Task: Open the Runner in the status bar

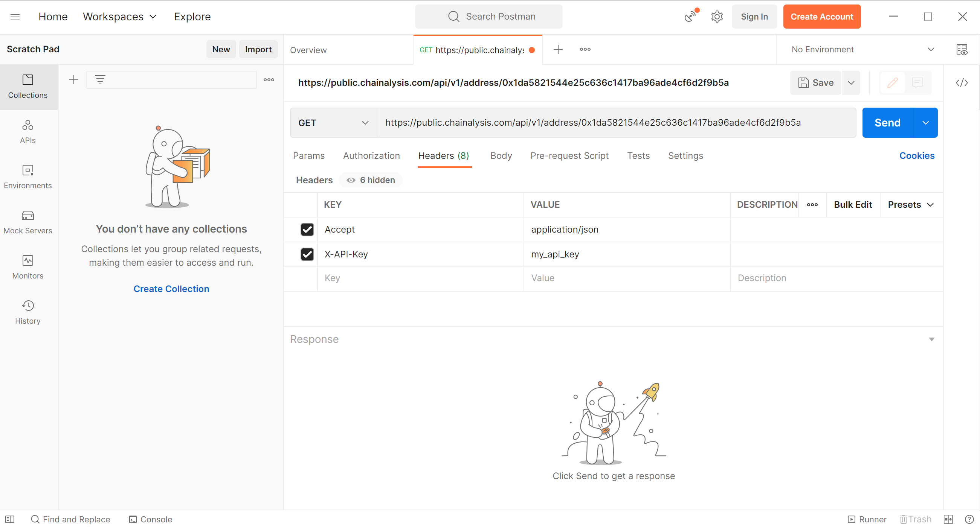Action: (x=867, y=519)
